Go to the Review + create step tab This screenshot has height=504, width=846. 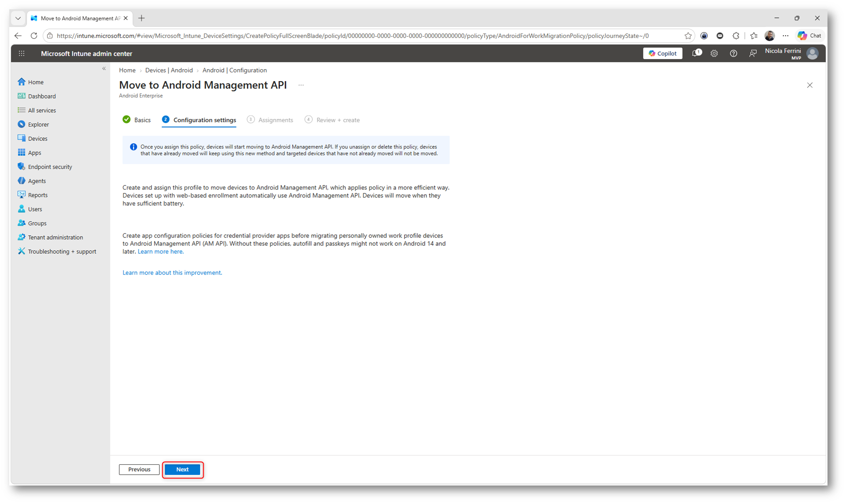pos(332,120)
